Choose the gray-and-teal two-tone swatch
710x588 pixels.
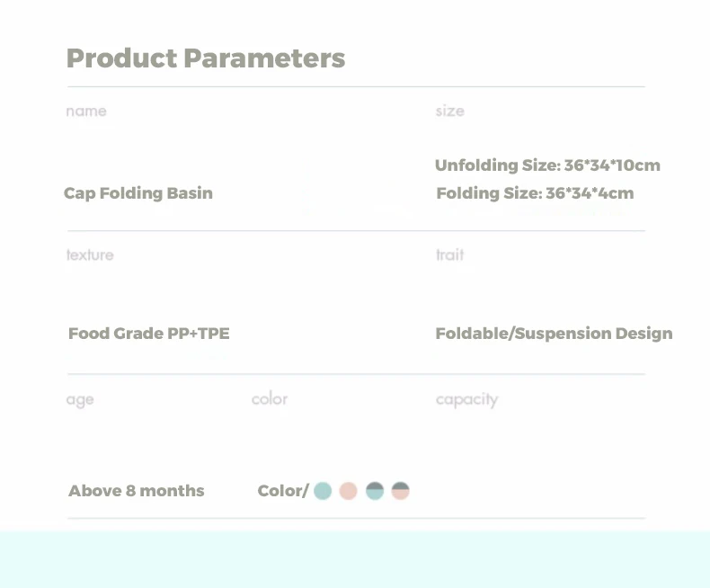coord(375,491)
